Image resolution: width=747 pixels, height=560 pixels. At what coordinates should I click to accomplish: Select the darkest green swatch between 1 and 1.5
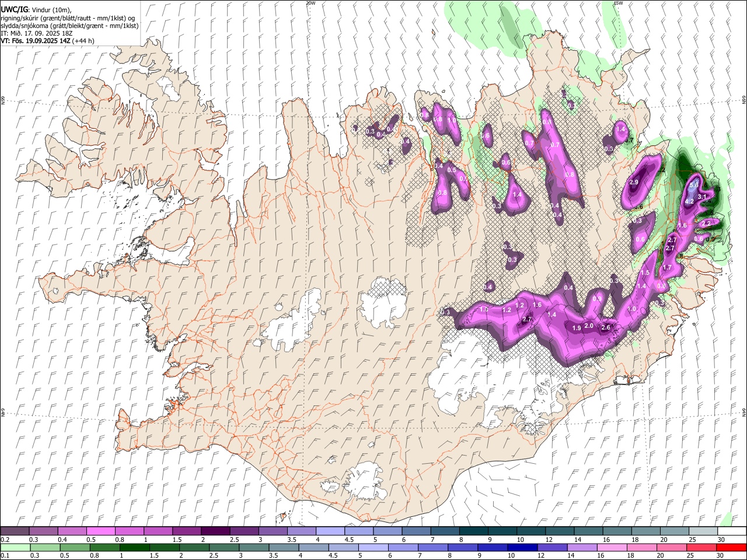(x=134, y=547)
